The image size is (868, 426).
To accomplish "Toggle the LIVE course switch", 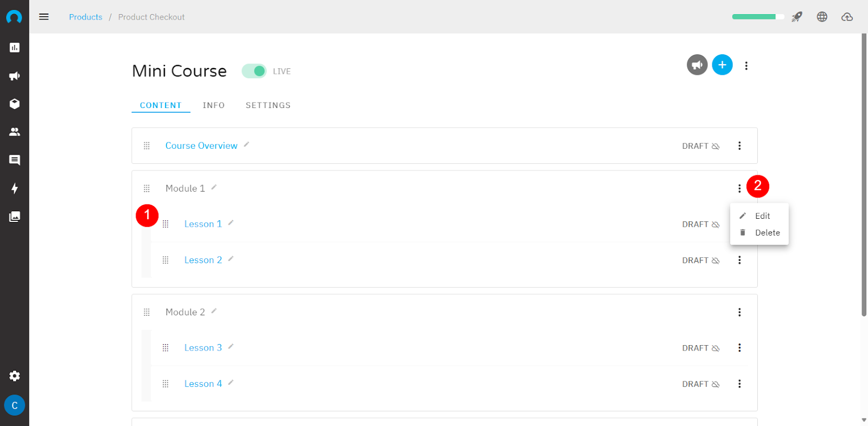I will pyautogui.click(x=254, y=71).
